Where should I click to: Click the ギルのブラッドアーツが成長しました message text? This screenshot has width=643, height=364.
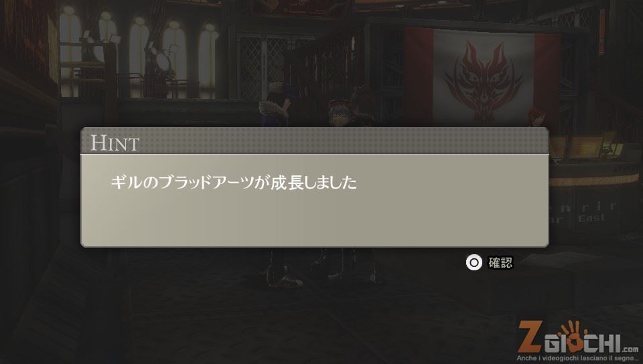point(234,183)
